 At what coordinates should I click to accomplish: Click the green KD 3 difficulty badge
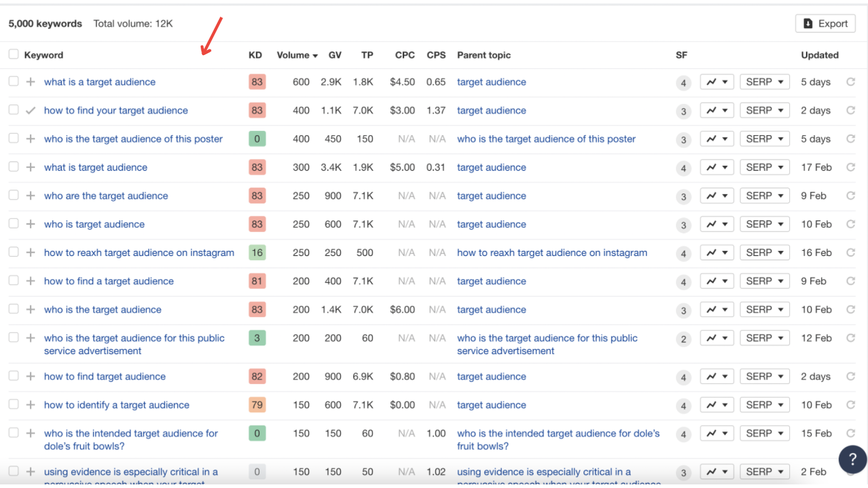[257, 338]
